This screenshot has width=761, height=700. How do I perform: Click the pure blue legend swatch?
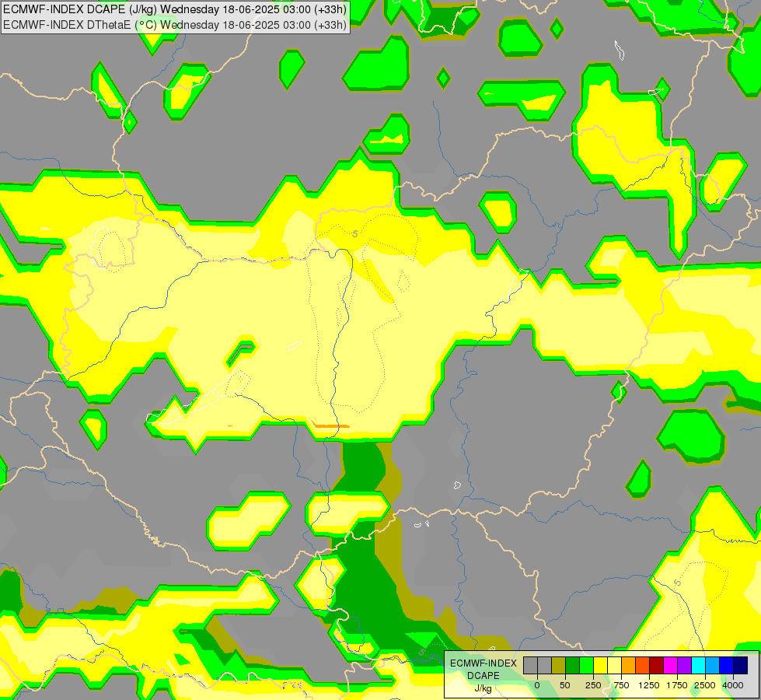(x=727, y=665)
